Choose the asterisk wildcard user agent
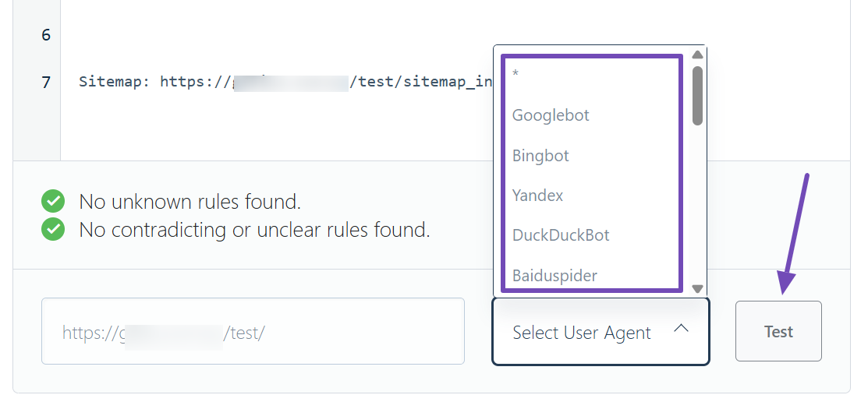The width and height of the screenshot is (868, 409). (515, 75)
